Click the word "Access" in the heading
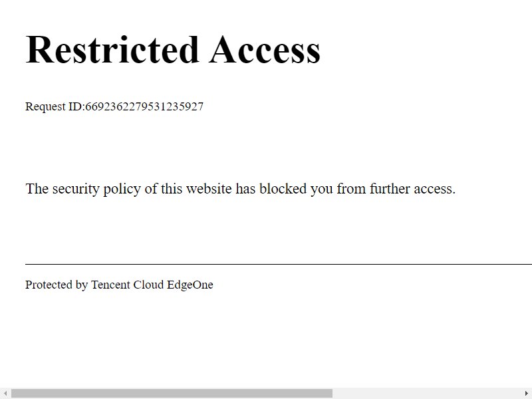Screen dimensions: 532x399 [265, 50]
